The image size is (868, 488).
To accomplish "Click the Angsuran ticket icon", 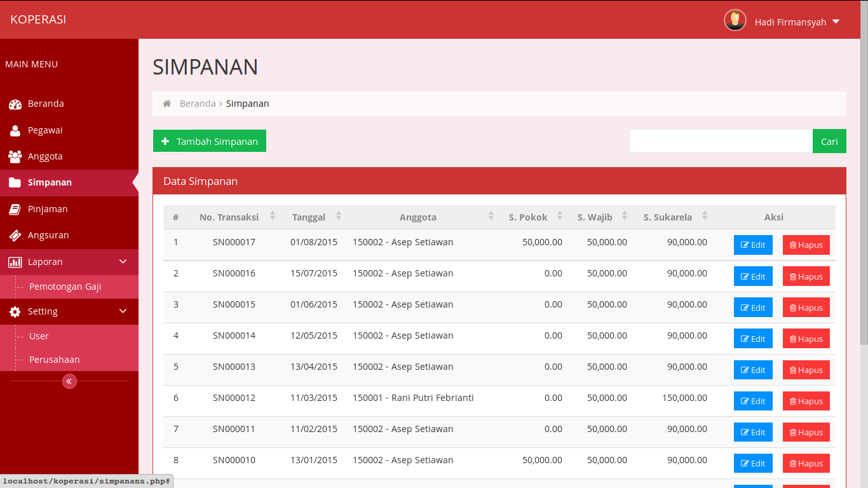I will pyautogui.click(x=15, y=236).
